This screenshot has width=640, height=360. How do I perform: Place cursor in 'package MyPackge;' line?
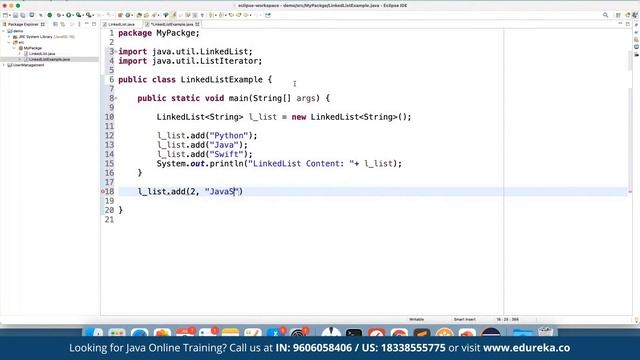tap(159, 33)
